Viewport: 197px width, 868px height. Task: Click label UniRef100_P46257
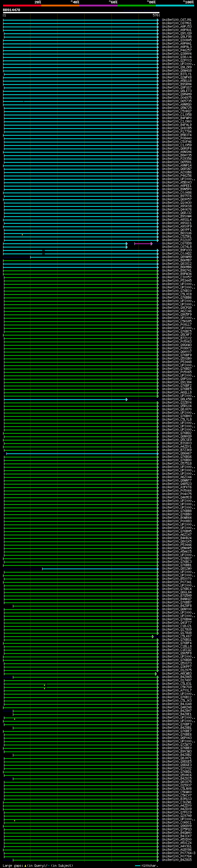[x=177, y=50]
